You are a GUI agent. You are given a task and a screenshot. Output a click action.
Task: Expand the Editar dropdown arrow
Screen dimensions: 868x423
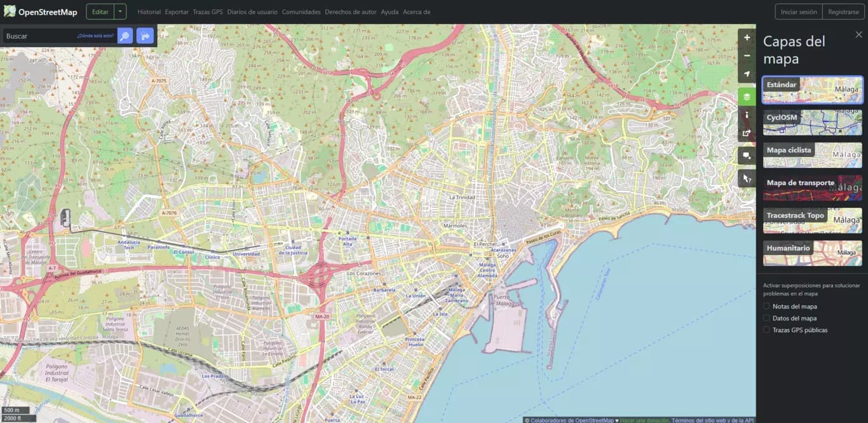click(120, 11)
